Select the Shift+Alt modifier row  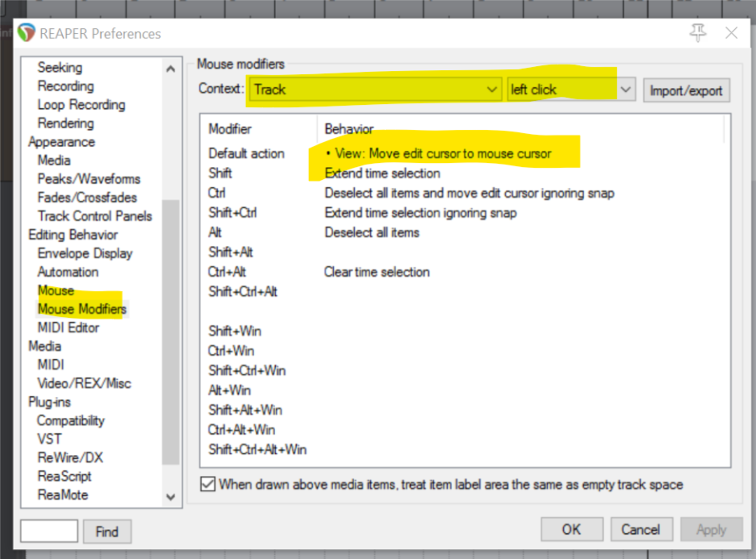click(x=231, y=252)
